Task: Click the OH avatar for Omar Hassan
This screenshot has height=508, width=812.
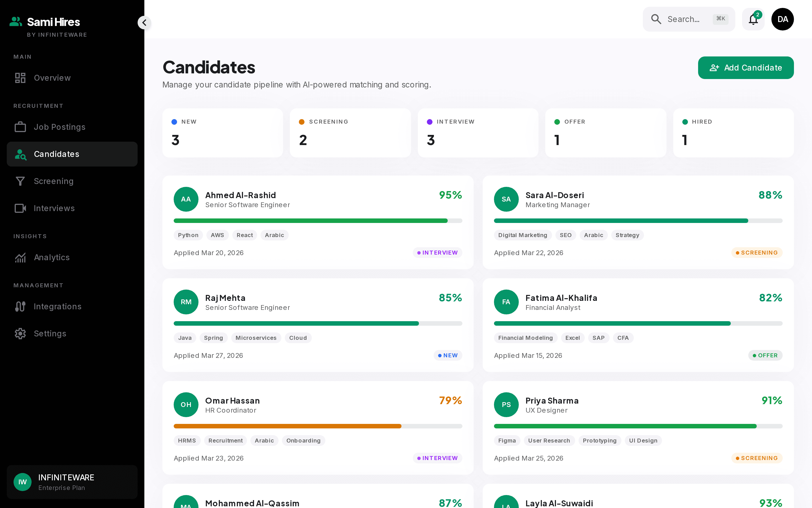Action: [186, 404]
